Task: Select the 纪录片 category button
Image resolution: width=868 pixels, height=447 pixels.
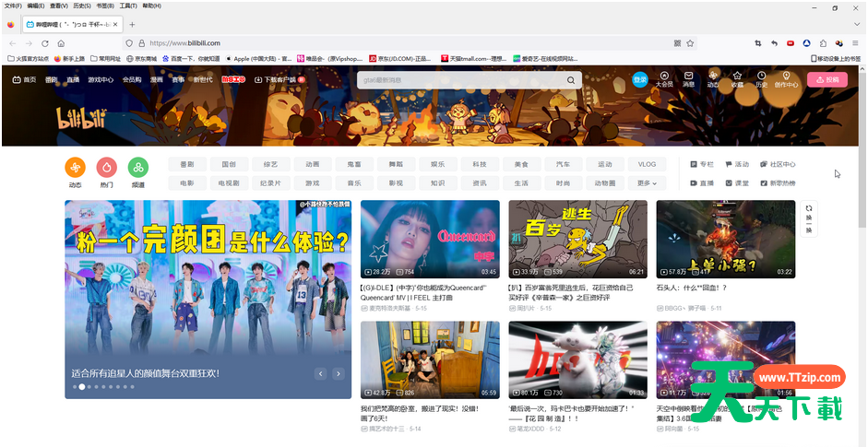Action: 270,183
